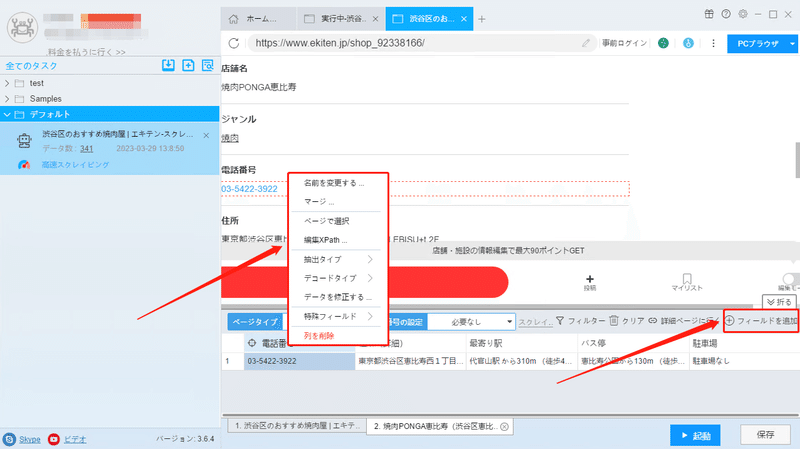Click the search tasks icon
Image resolution: width=800 pixels, height=449 pixels.
[208, 65]
